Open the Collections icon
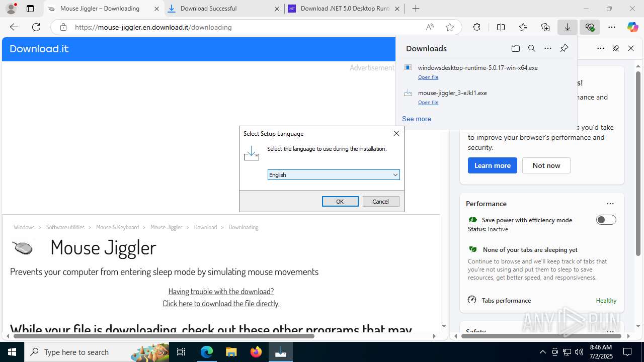The width and height of the screenshot is (644, 362). pos(545,27)
